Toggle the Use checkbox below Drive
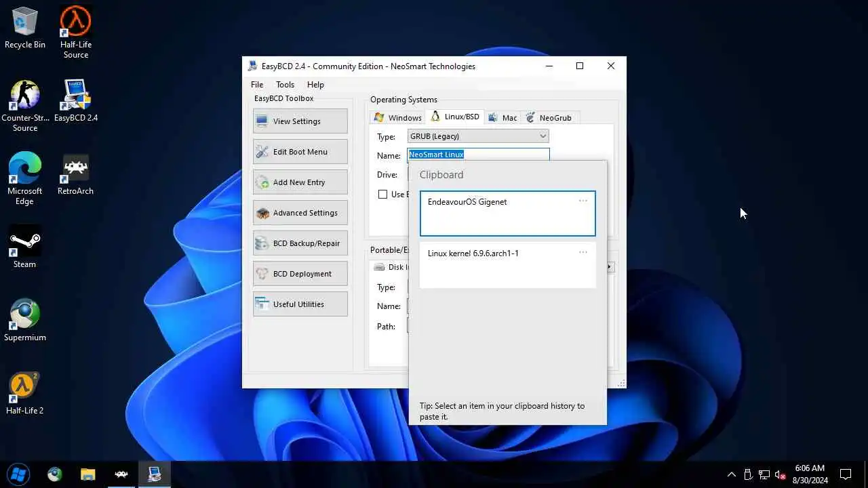868x488 pixels. (x=382, y=195)
